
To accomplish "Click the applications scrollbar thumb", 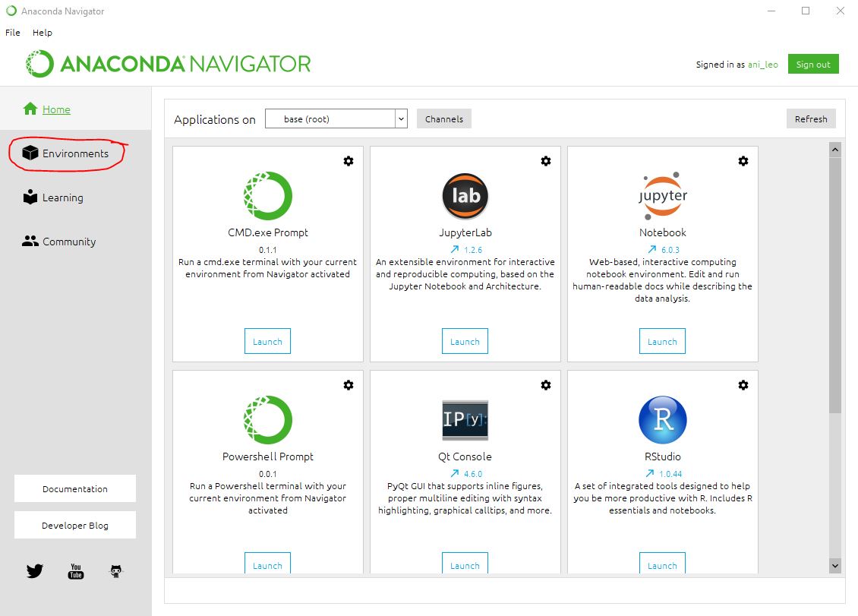I will pyautogui.click(x=835, y=285).
